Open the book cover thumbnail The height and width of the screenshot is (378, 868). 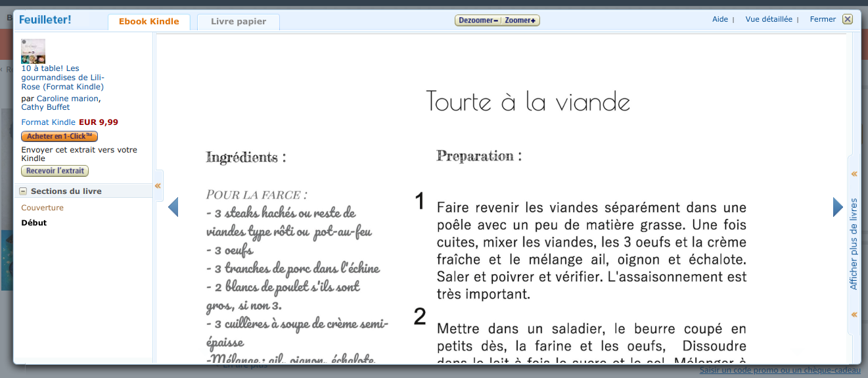[x=34, y=51]
